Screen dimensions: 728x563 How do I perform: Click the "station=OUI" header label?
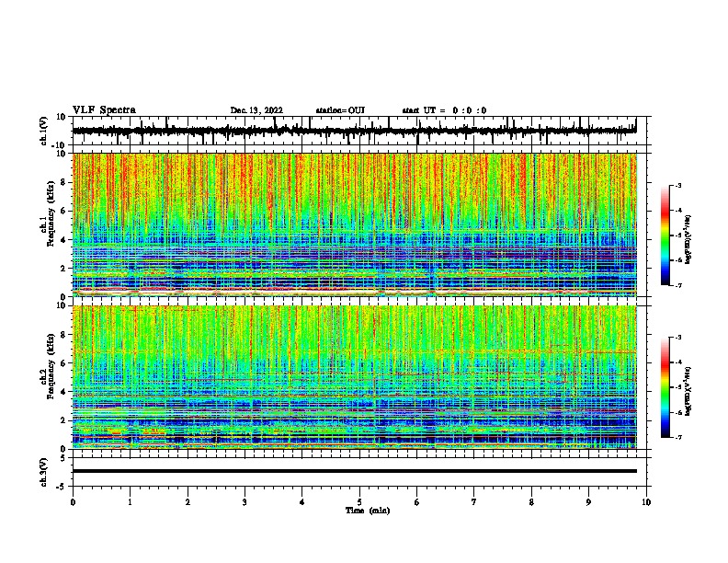pos(340,110)
